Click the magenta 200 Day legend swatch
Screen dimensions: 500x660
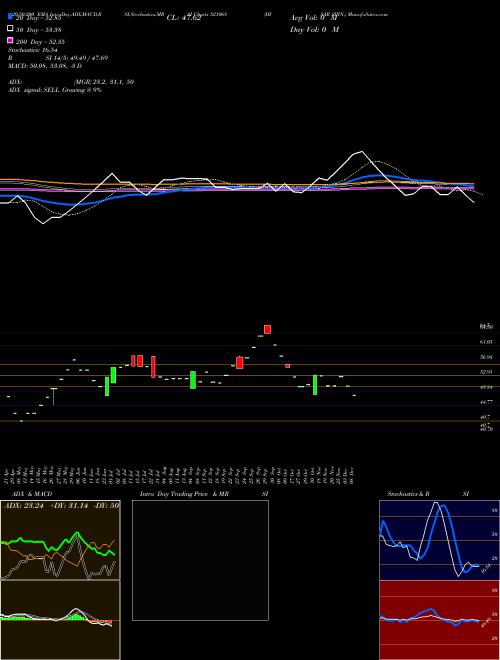10,40
